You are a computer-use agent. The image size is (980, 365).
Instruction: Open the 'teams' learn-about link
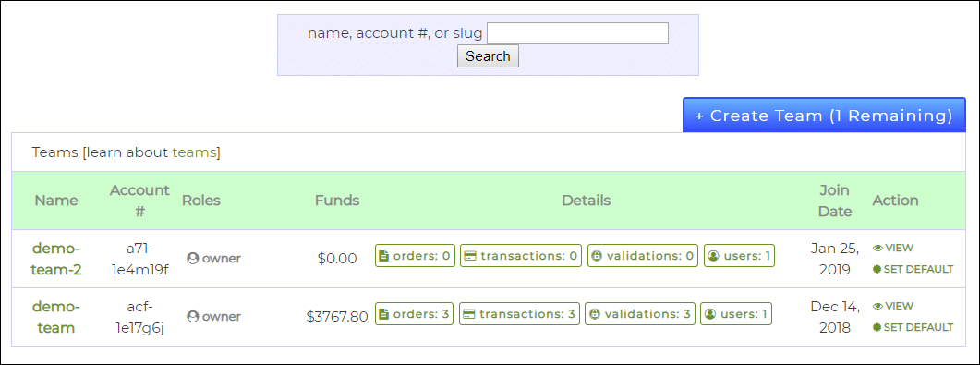(x=194, y=152)
